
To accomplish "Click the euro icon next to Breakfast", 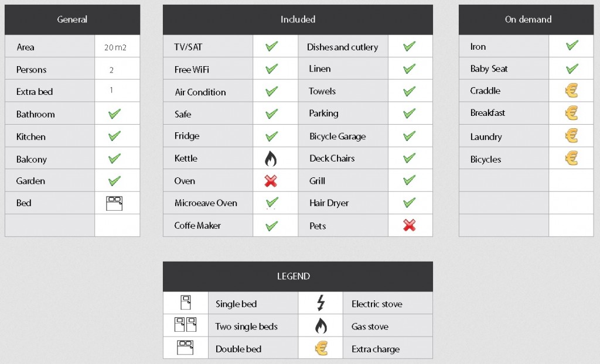I will (x=571, y=113).
